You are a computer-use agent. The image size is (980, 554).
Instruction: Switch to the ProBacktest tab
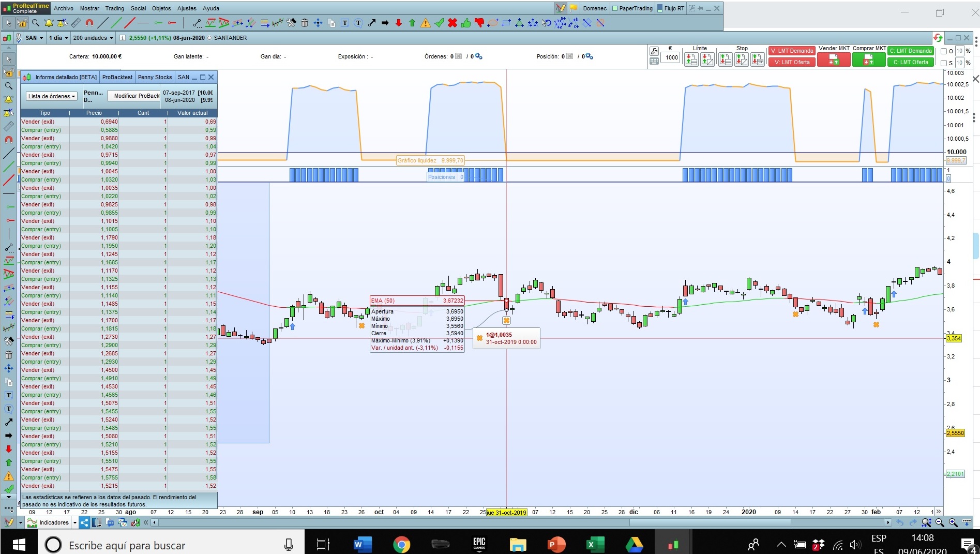(x=117, y=77)
